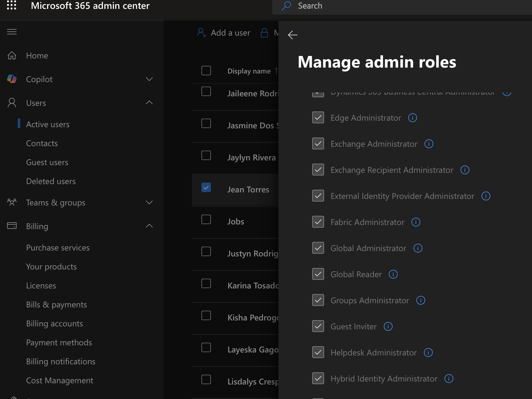The height and width of the screenshot is (399, 532).
Task: Expand the Teams & groups chevron
Action: click(149, 202)
